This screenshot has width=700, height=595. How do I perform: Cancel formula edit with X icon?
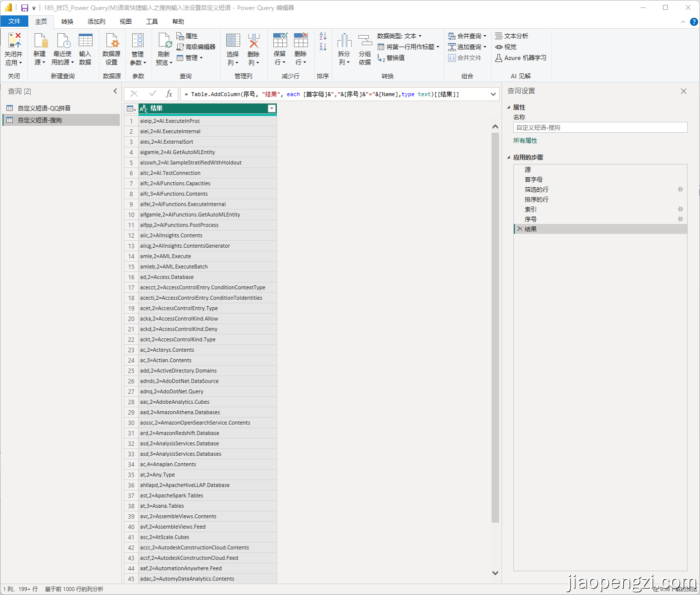(x=134, y=94)
